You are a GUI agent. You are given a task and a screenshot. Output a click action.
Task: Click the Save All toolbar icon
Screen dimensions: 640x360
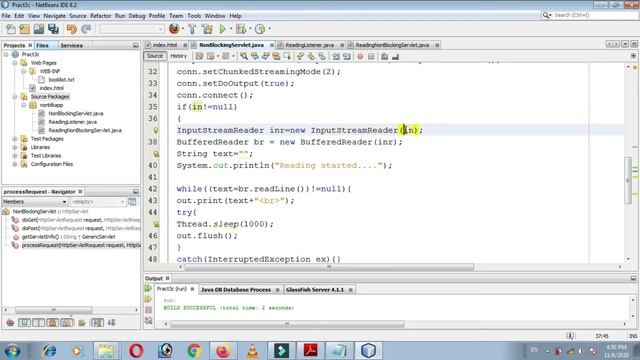pyautogui.click(x=53, y=29)
